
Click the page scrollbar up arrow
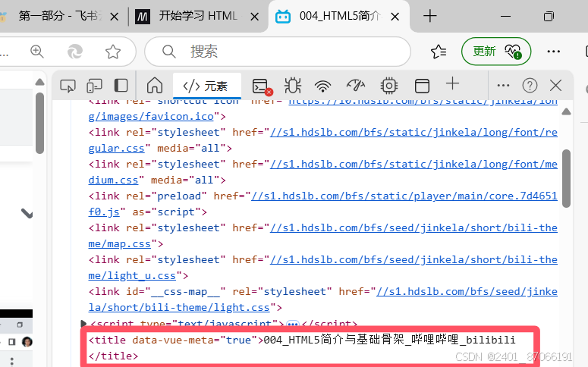tap(39, 82)
